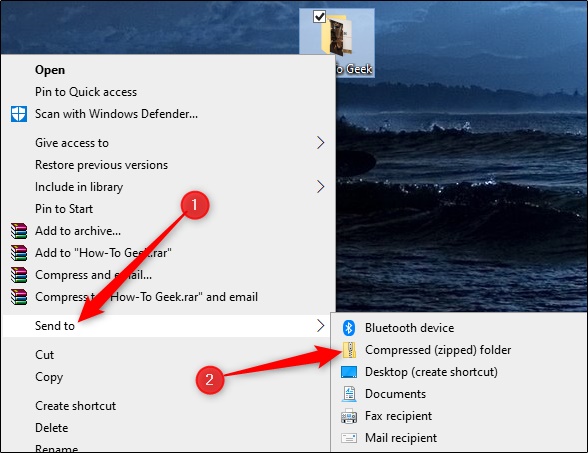Select Restore previous versions
The image size is (588, 453).
101,165
